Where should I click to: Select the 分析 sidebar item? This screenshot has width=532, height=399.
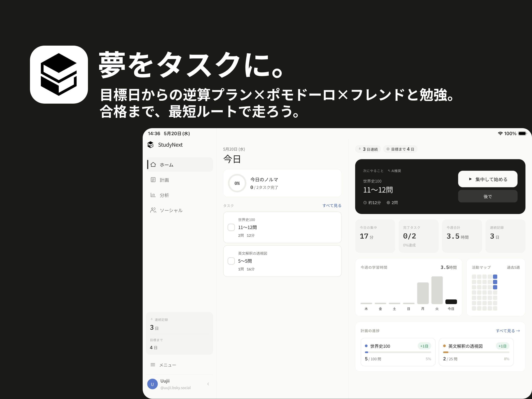180,195
